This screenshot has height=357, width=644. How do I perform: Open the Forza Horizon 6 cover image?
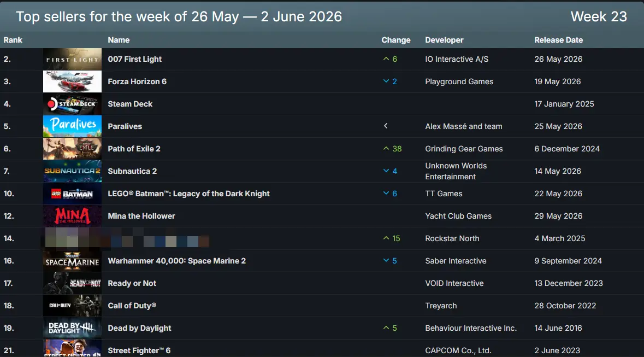coord(72,81)
